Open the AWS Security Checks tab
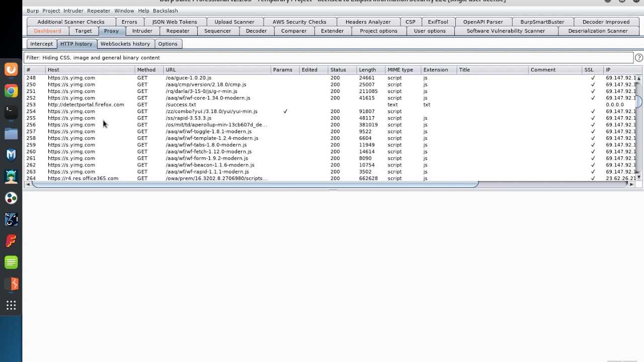Image resolution: width=644 pixels, height=362 pixels. pos(299,22)
